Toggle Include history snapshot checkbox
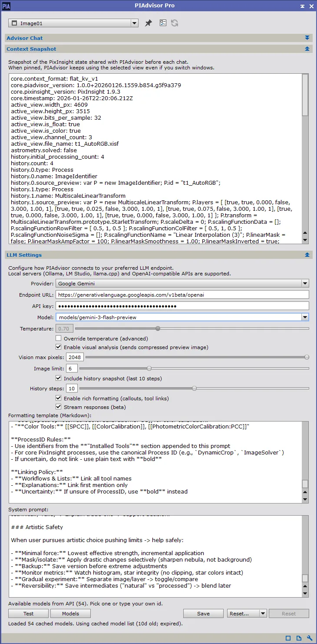Screen dimensions: 317x644 tap(59, 378)
